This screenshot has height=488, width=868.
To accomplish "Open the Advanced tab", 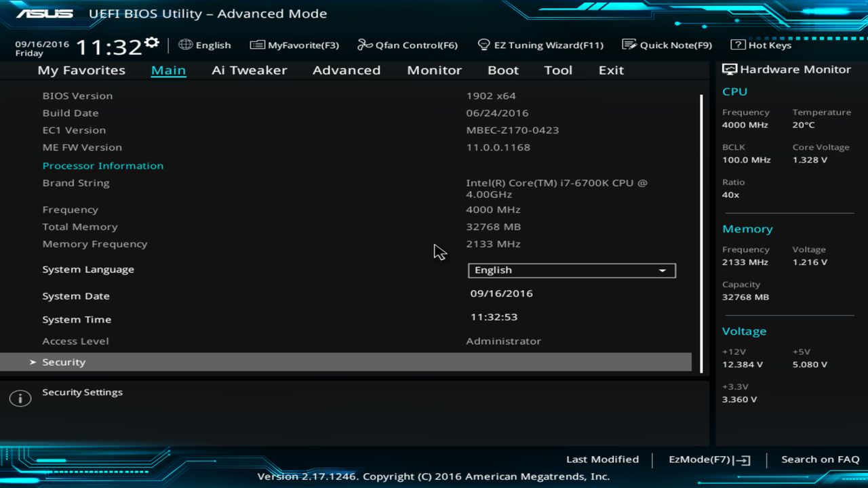I will tap(346, 70).
